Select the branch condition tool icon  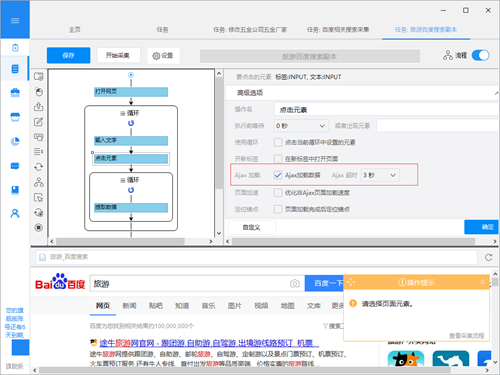(39, 182)
